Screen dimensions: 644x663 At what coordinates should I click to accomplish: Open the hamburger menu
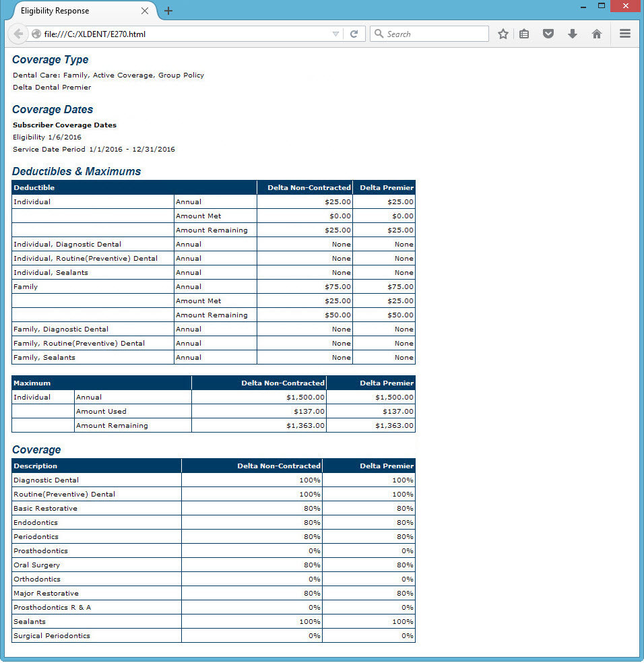coord(625,34)
